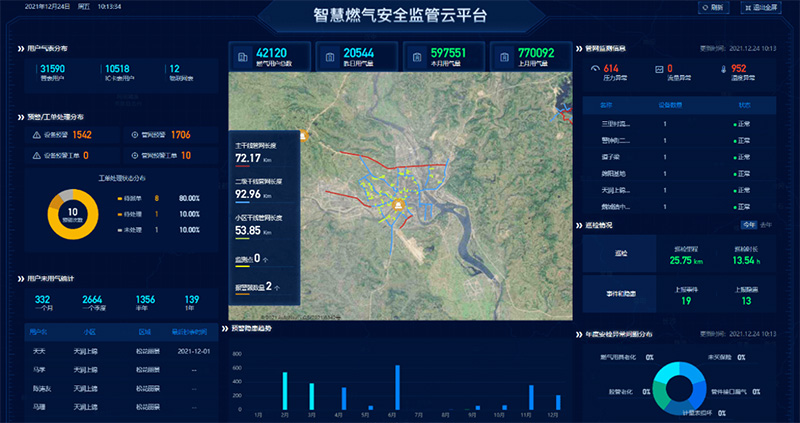Click the temperature anomaly thermometer icon
This screenshot has height=423, width=800.
click(722, 69)
